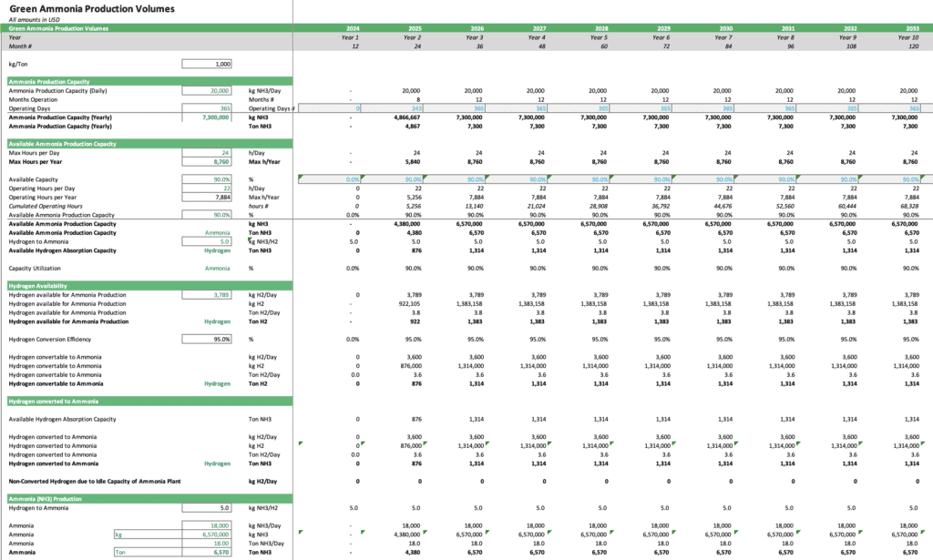933x560 pixels.
Task: Click the 'kg/Ton' row label
Action: click(x=18, y=65)
